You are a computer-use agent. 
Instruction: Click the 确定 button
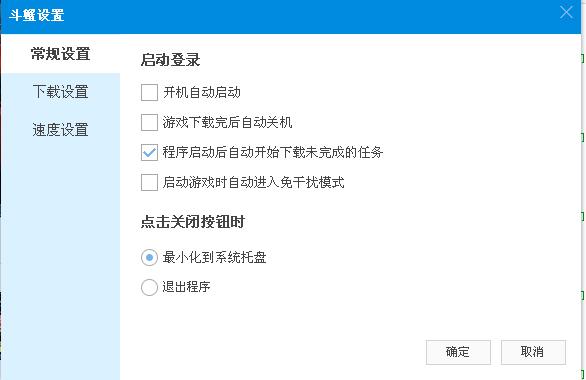[x=458, y=352]
